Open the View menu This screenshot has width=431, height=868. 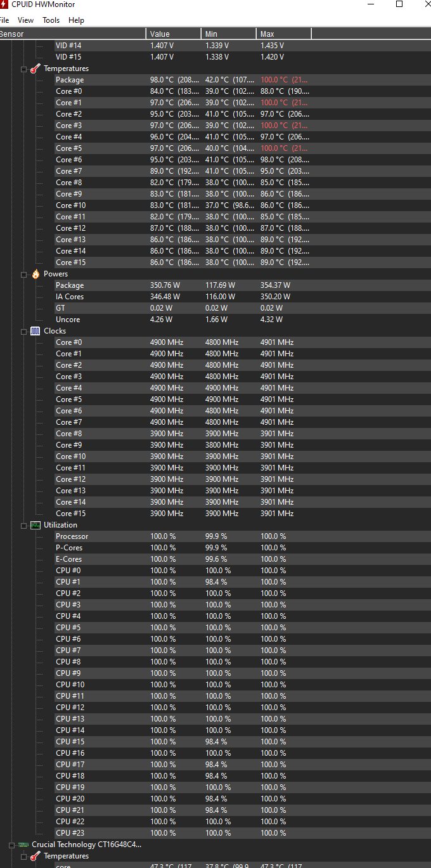25,20
